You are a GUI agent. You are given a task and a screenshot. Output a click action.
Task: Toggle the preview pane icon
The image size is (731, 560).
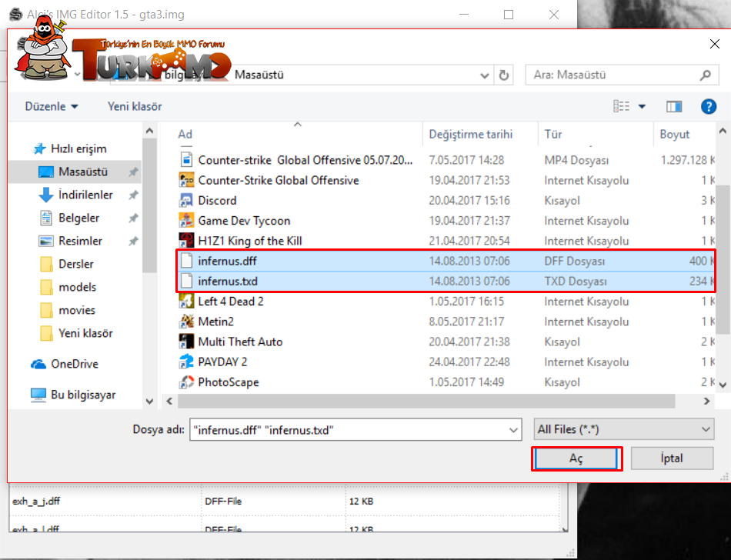point(674,107)
